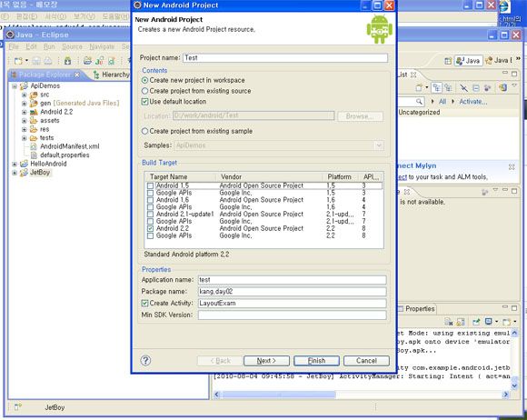Click the All working set link
The image size is (527, 420).
[x=442, y=101]
